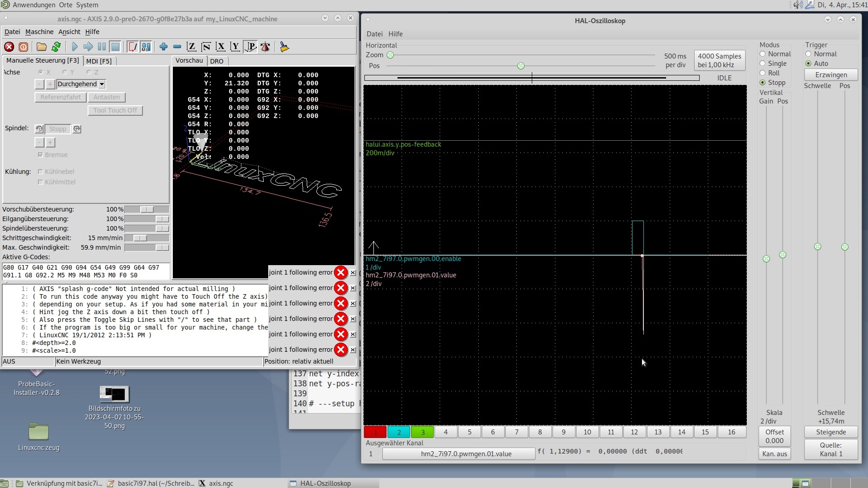The image size is (868, 488).
Task: Open Hilfe menu in HAL-Oszilloskop
Action: (395, 34)
